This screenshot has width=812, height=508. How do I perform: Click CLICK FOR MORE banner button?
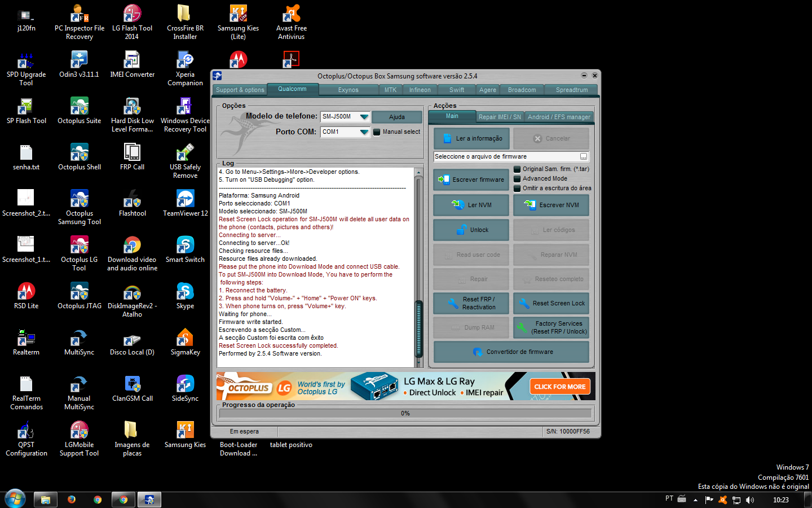(x=560, y=387)
